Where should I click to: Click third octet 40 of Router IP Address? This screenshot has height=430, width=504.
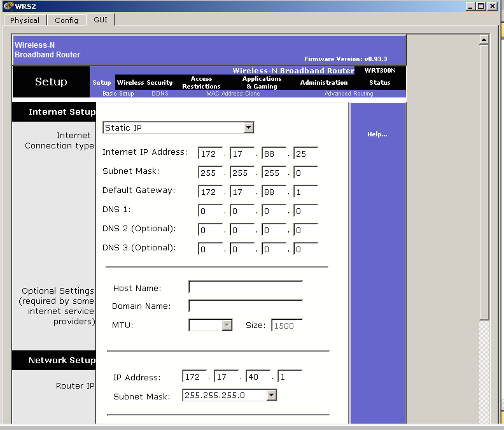click(x=258, y=376)
